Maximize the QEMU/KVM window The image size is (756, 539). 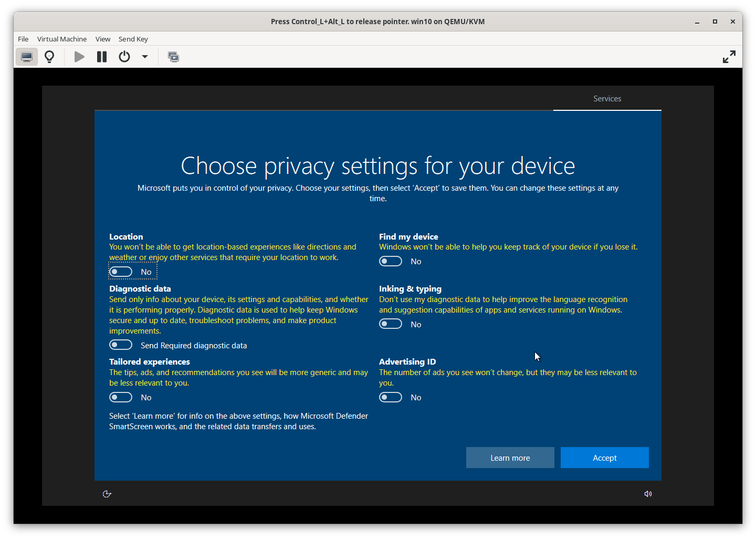(x=715, y=22)
